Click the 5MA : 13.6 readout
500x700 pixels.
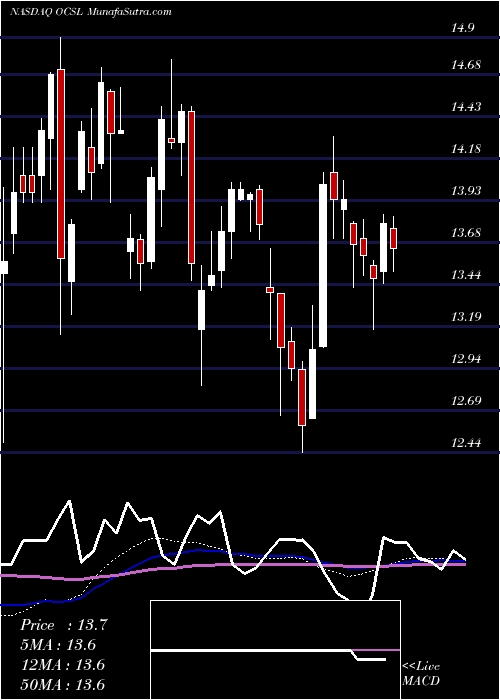click(58, 645)
